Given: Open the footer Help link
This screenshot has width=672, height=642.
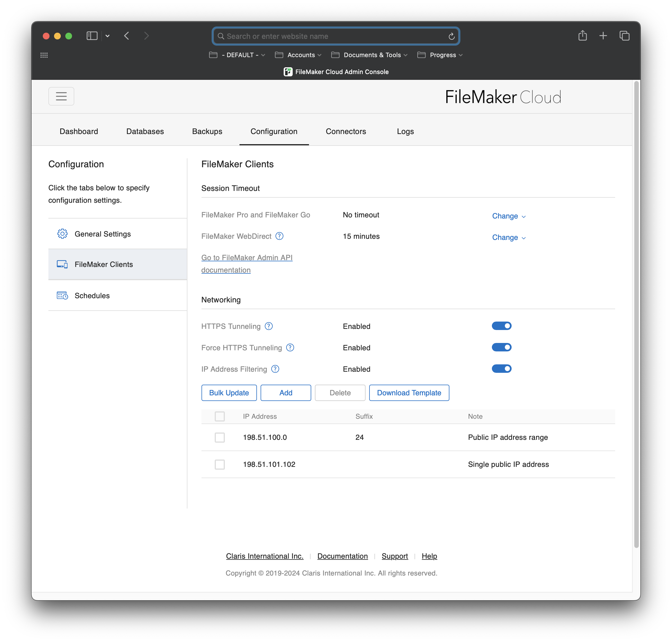Looking at the screenshot, I should [x=429, y=556].
